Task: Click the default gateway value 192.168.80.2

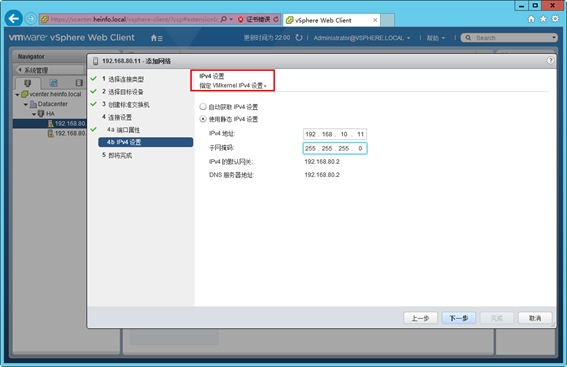Action: (x=322, y=162)
